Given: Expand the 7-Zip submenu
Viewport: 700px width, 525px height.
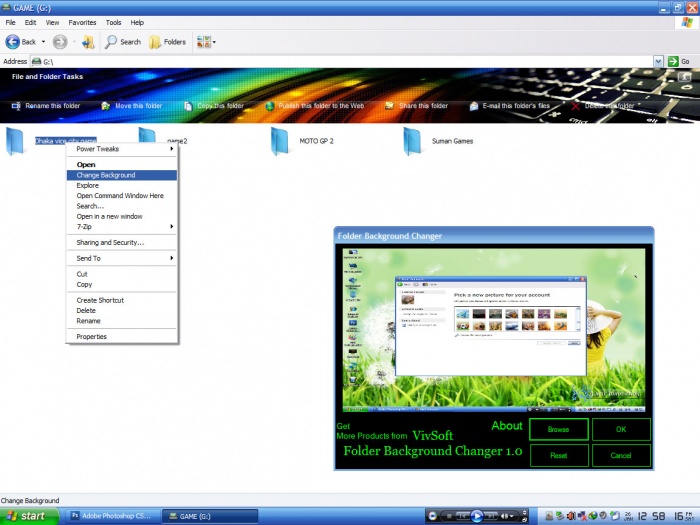Looking at the screenshot, I should point(121,227).
